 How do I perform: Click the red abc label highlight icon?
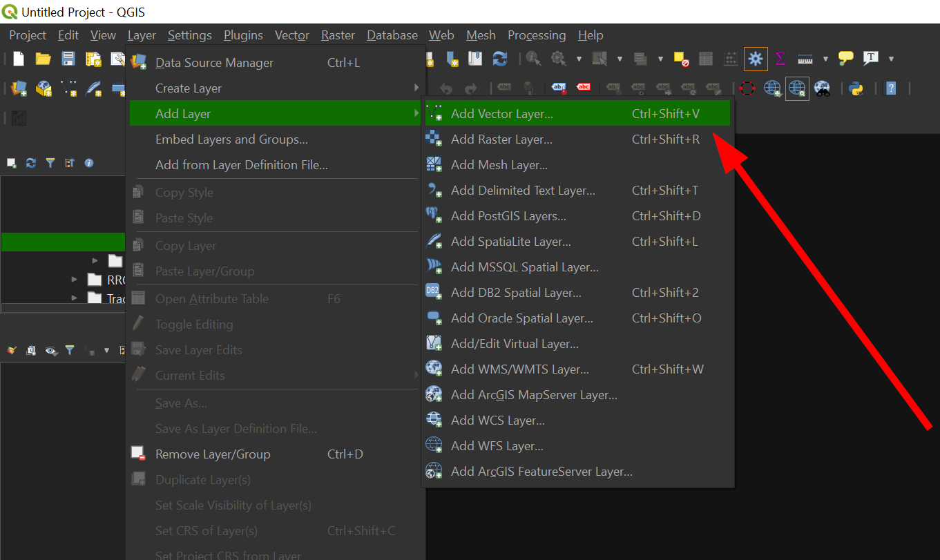pos(584,88)
